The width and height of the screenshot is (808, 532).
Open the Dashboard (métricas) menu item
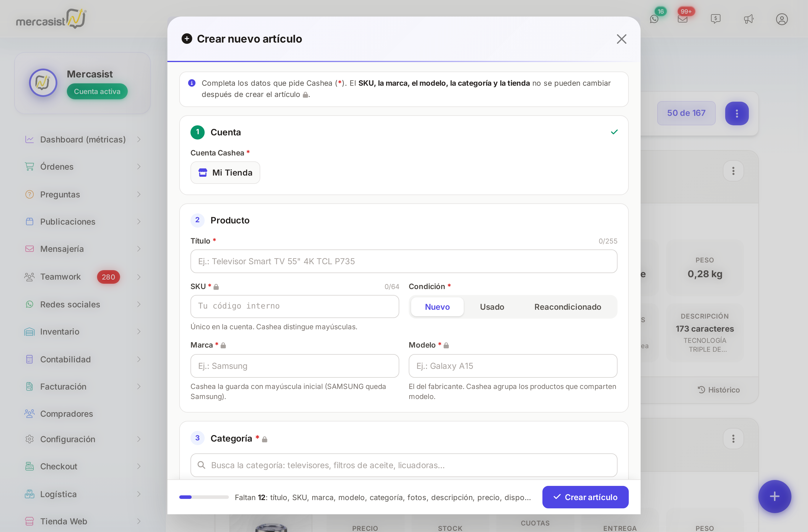point(83,140)
